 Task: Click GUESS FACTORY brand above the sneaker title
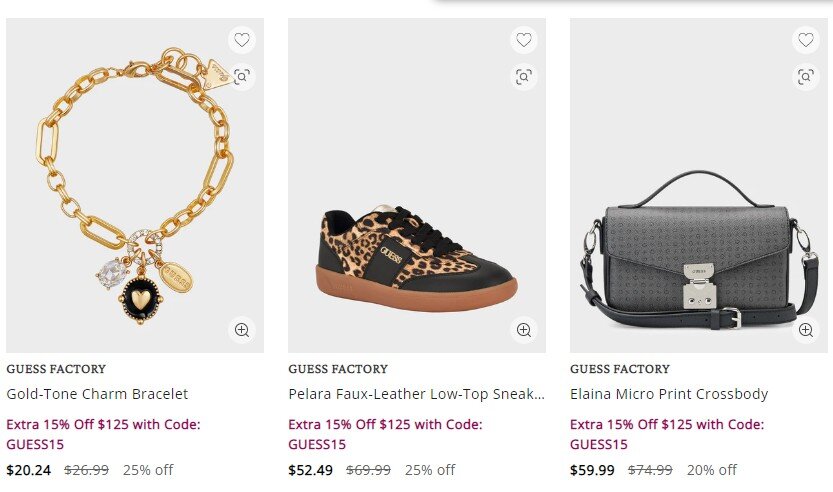point(338,369)
